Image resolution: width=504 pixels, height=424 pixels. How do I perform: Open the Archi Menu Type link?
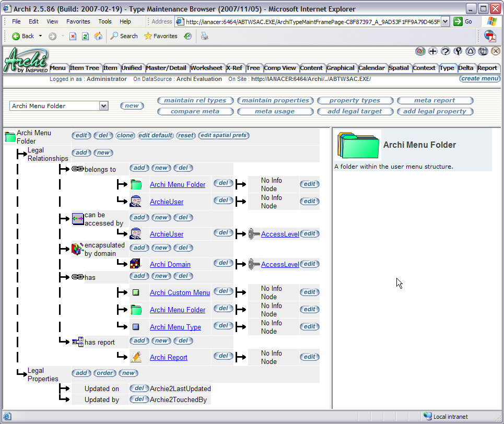tap(175, 327)
